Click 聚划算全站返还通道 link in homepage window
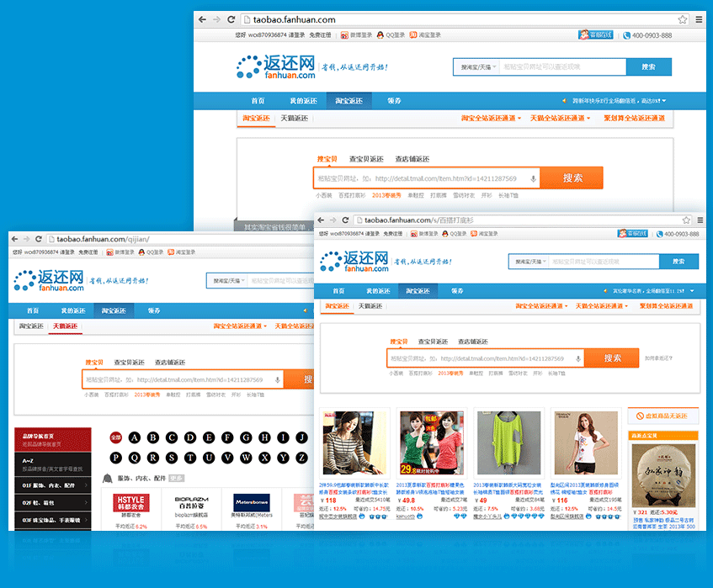This screenshot has width=713, height=588. (x=635, y=118)
